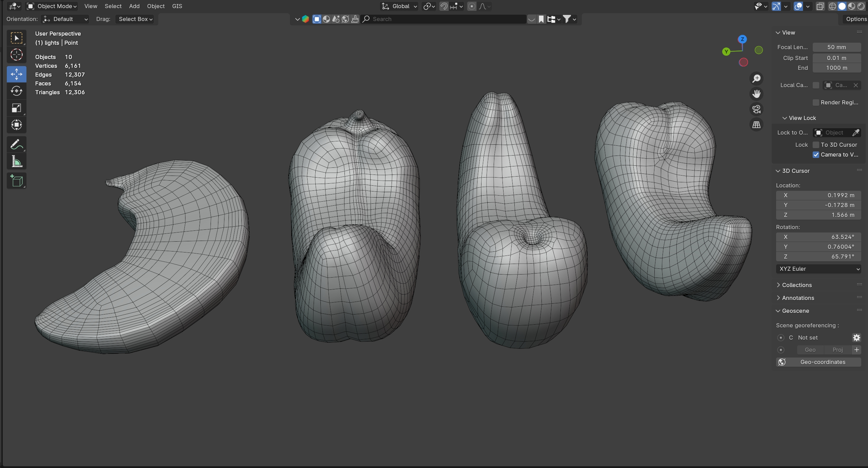
Task: Toggle snapping magnet icon
Action: pyautogui.click(x=444, y=6)
